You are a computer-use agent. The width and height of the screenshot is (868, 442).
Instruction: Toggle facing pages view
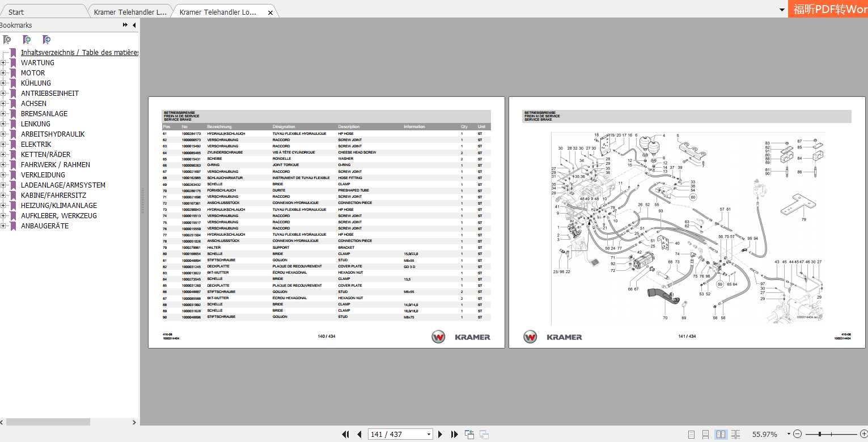pyautogui.click(x=721, y=434)
